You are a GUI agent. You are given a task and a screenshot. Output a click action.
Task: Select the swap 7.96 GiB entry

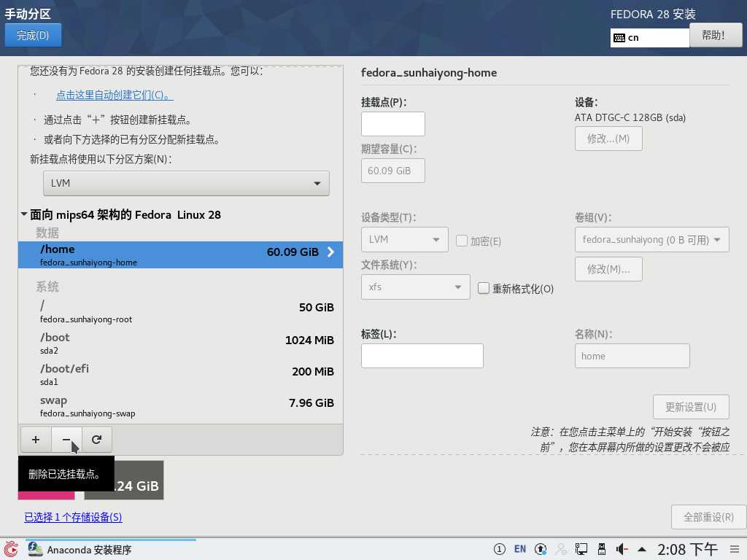pos(181,405)
